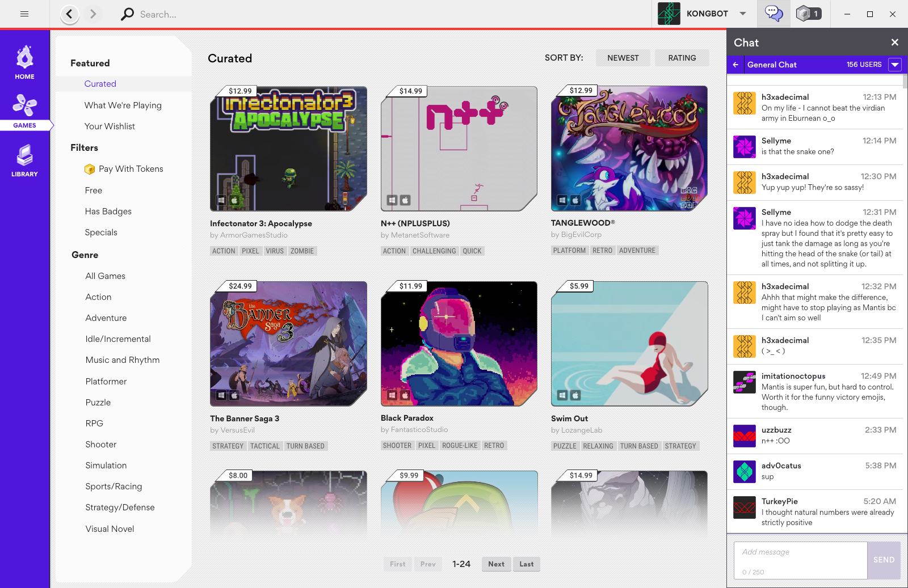Sort games by Newest
This screenshot has width=908, height=588.
pos(623,58)
